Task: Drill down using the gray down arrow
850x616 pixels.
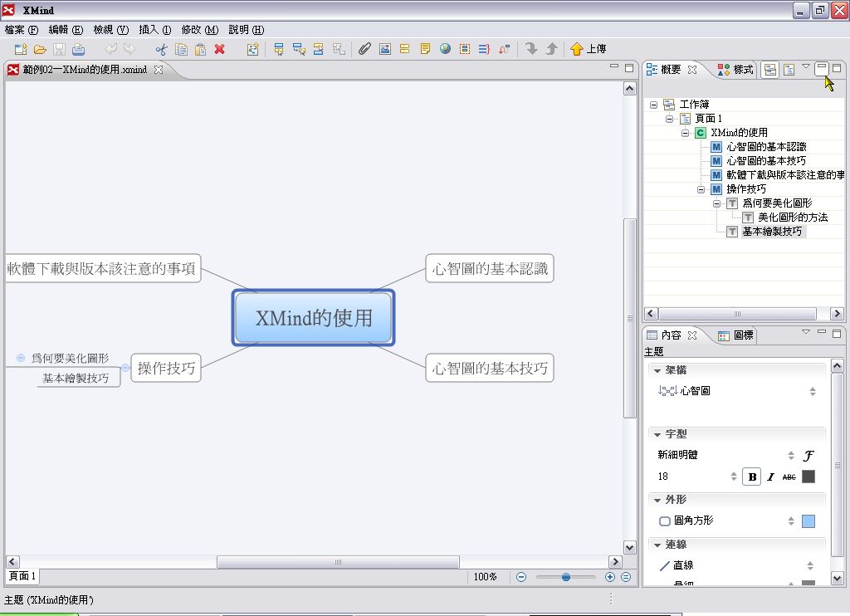Action: click(531, 49)
